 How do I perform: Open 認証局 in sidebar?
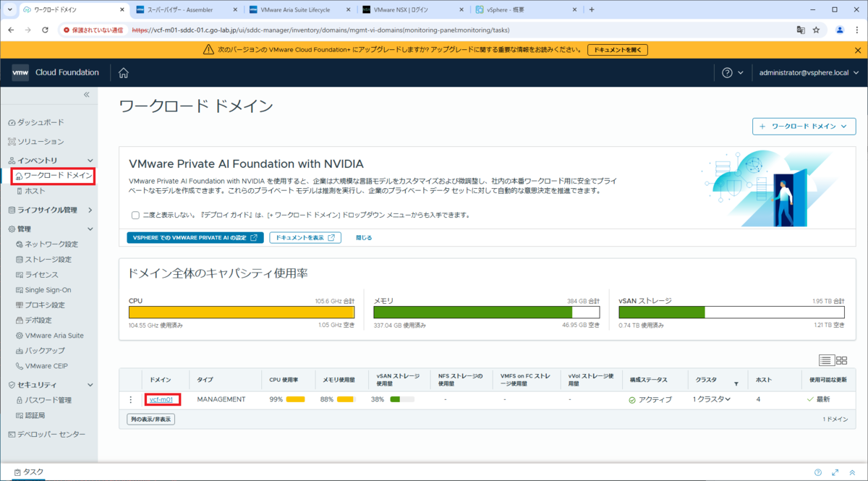pyautogui.click(x=30, y=415)
